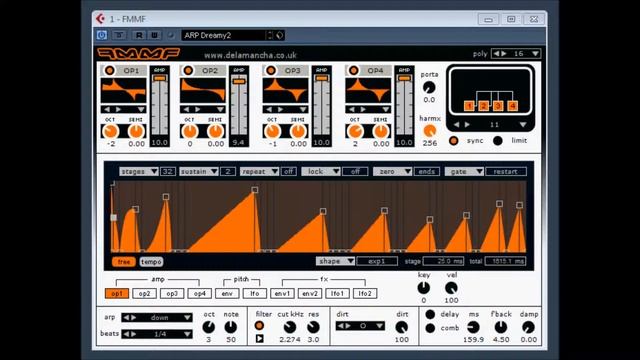Screen dimensions: 640x360
Task: Click the tempo envelope timing button
Action: 151,262
